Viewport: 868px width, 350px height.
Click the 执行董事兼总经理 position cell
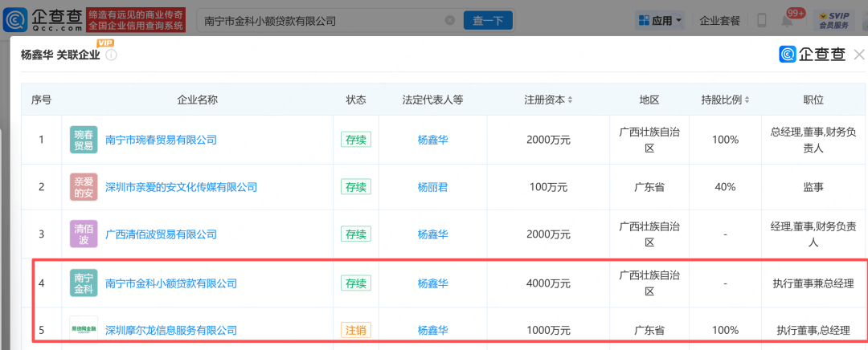point(813,283)
